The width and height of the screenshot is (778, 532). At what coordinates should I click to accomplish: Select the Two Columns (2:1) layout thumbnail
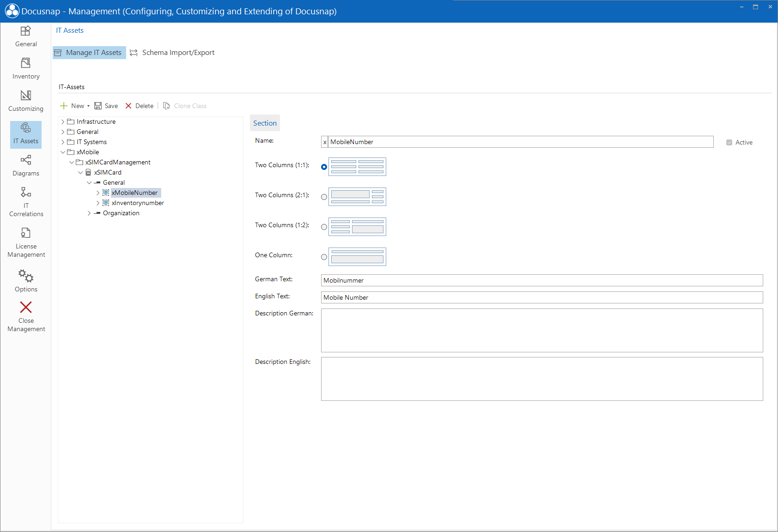[x=357, y=197]
